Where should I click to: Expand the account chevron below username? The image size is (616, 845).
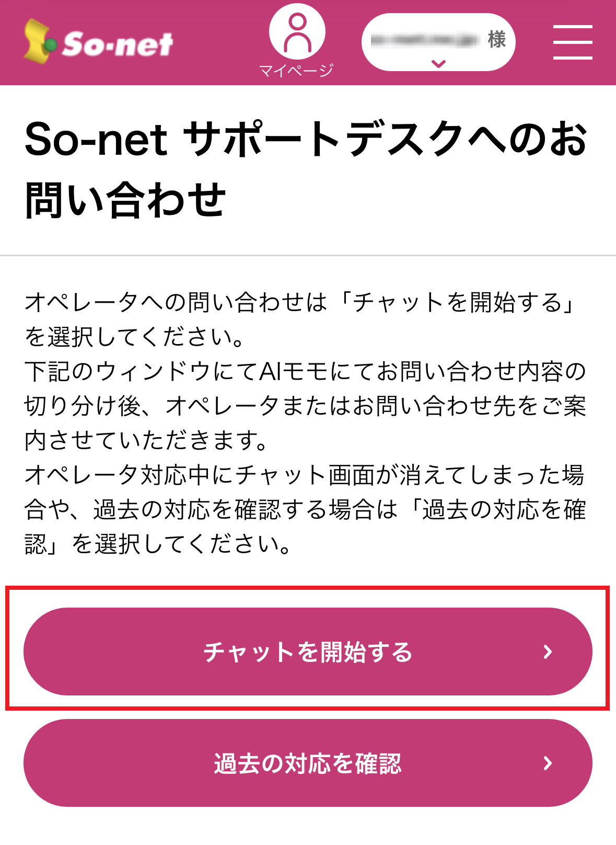438,64
